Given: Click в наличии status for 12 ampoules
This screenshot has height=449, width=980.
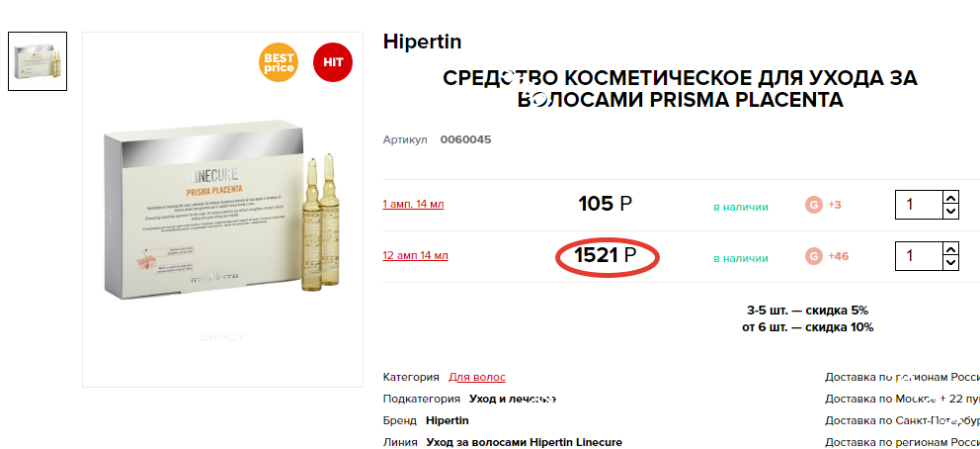Looking at the screenshot, I should pyautogui.click(x=741, y=258).
